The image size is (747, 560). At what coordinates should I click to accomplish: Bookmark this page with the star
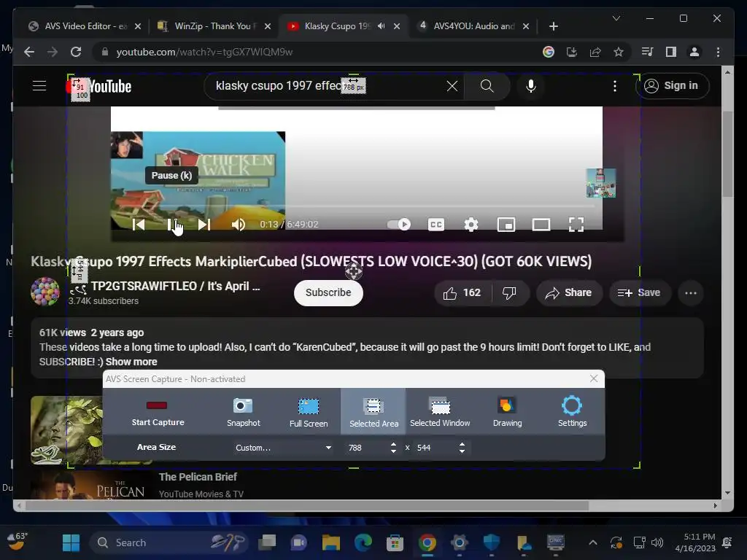[x=619, y=52]
